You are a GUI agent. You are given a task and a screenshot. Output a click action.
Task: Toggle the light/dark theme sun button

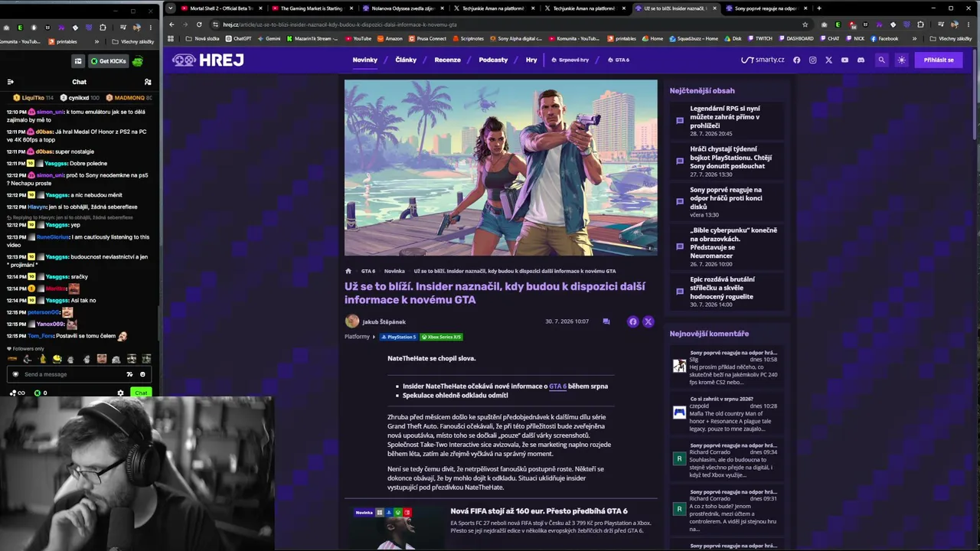coord(901,60)
